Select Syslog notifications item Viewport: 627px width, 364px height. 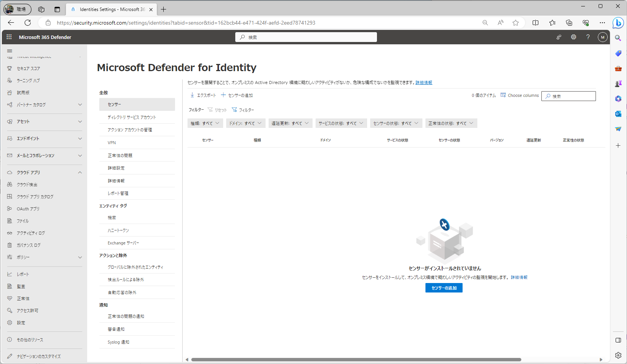137,342
